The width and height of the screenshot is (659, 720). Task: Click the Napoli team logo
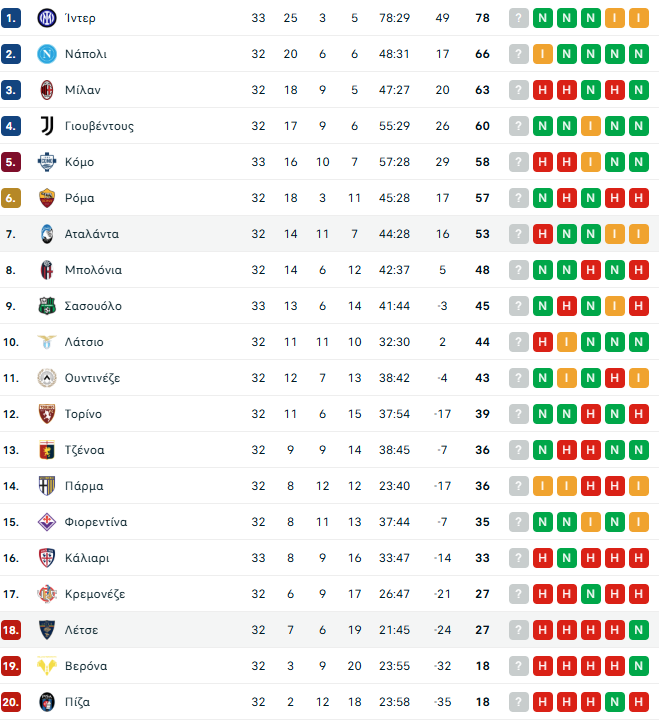pos(46,54)
